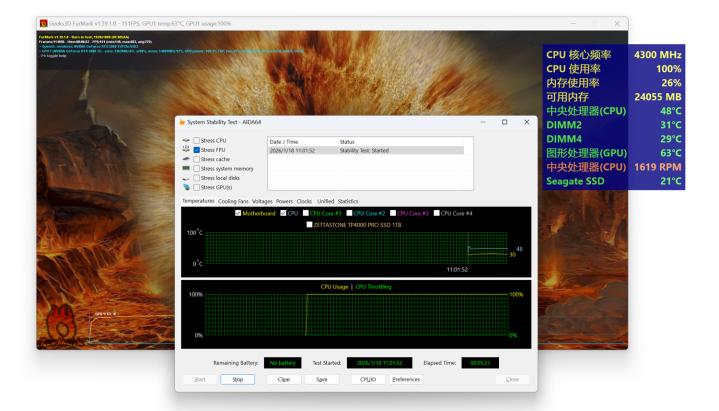Click the GPU icon beside Stress GPU(s)
This screenshot has height=411, width=719.
point(186,187)
